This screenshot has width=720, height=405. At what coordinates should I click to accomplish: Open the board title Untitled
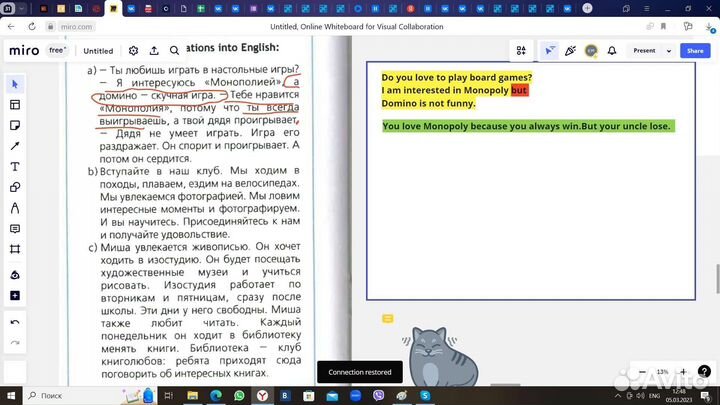(98, 51)
